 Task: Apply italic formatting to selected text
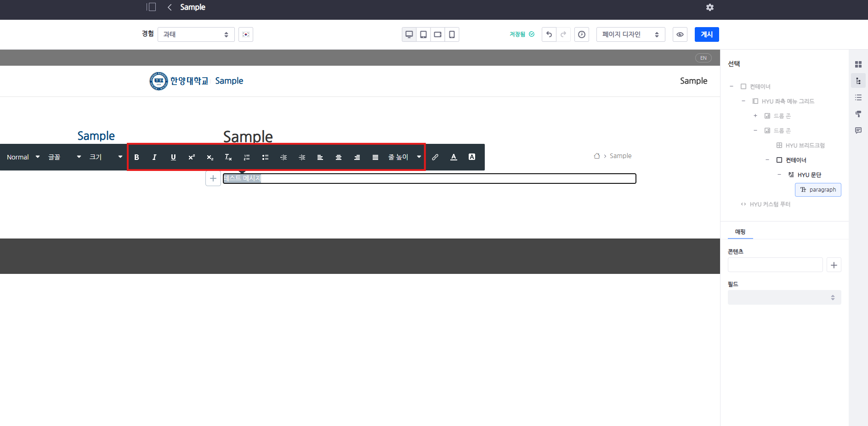(154, 157)
